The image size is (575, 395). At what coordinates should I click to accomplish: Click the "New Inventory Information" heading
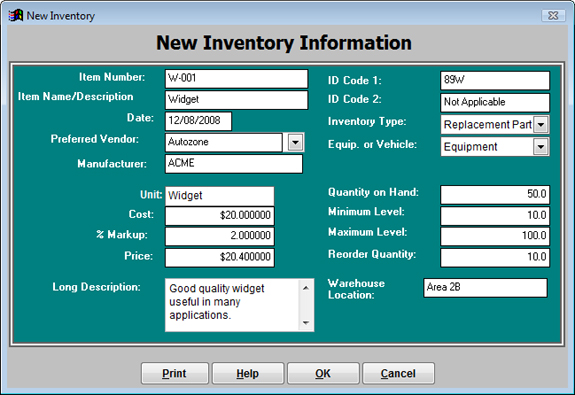(x=284, y=43)
